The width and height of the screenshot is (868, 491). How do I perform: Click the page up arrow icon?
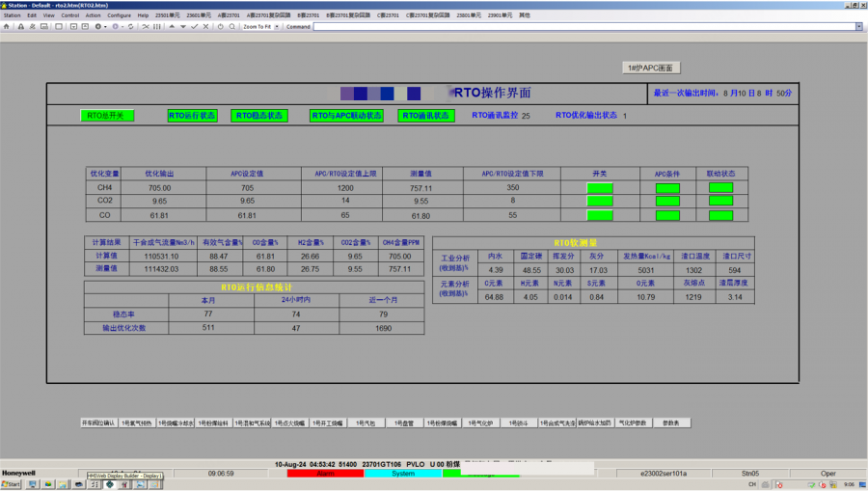coord(171,26)
